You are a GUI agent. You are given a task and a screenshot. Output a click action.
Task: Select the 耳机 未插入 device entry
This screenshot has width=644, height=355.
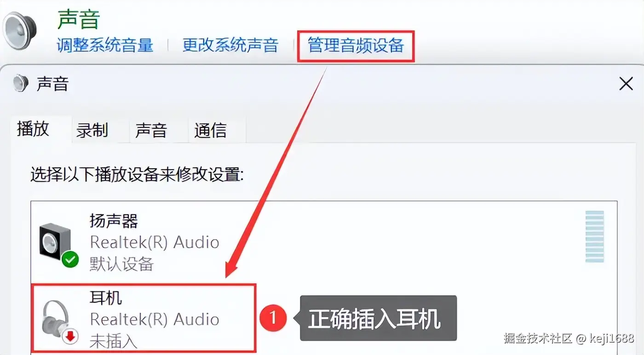click(x=143, y=318)
